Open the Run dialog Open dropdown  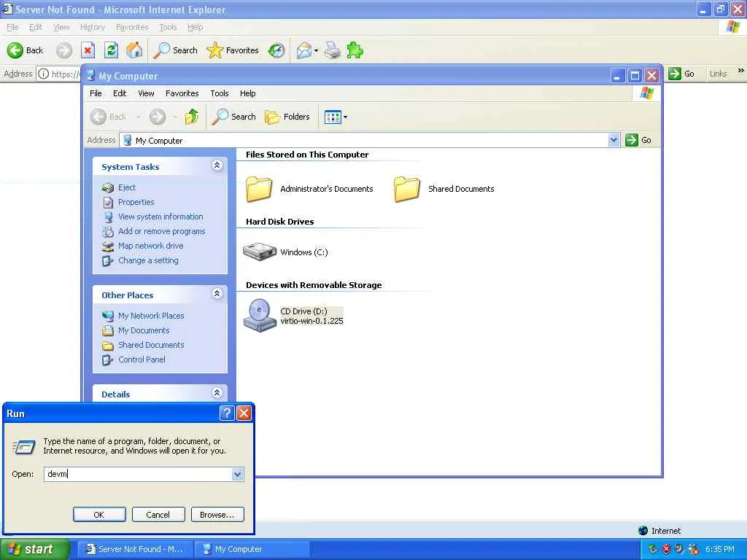[x=237, y=474]
